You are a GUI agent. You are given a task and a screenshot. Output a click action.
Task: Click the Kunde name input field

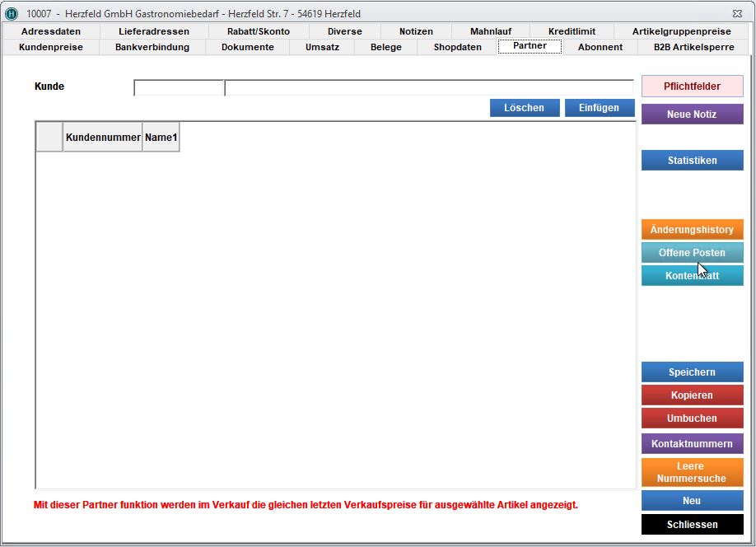click(428, 87)
